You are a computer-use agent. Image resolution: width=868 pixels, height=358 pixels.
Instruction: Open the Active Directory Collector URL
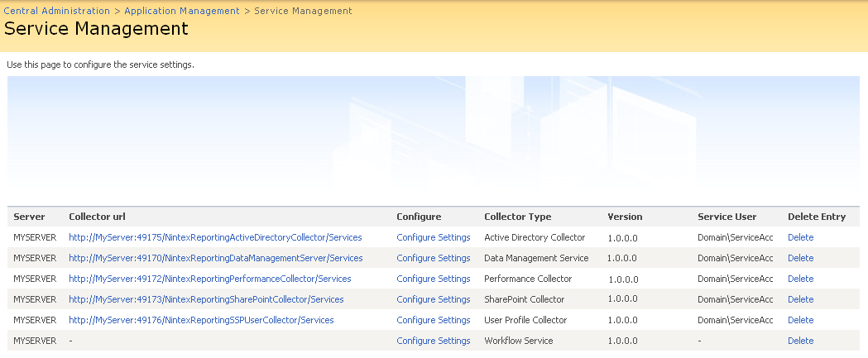pos(215,237)
